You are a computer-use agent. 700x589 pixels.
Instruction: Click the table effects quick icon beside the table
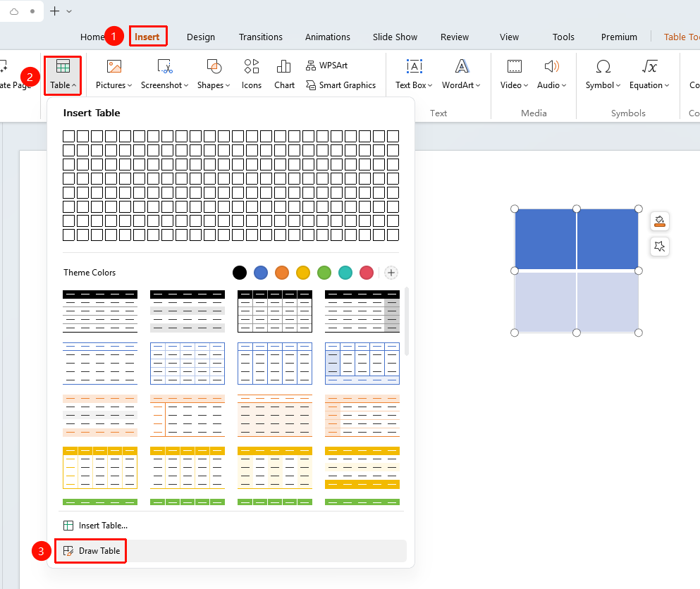[660, 247]
